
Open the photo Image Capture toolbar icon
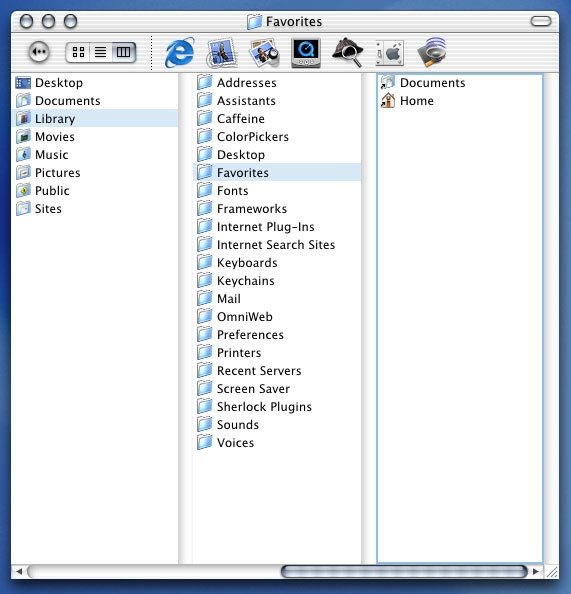(264, 53)
